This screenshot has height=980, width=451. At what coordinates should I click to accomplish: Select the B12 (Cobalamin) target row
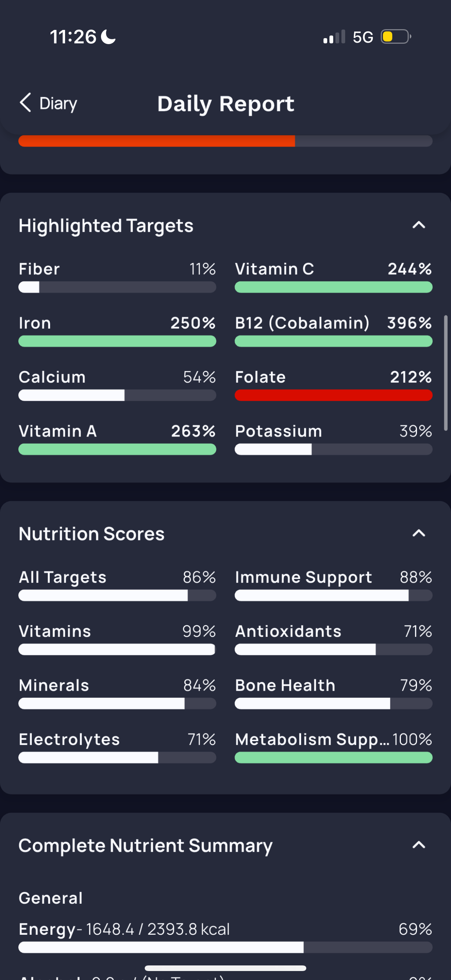[334, 331]
